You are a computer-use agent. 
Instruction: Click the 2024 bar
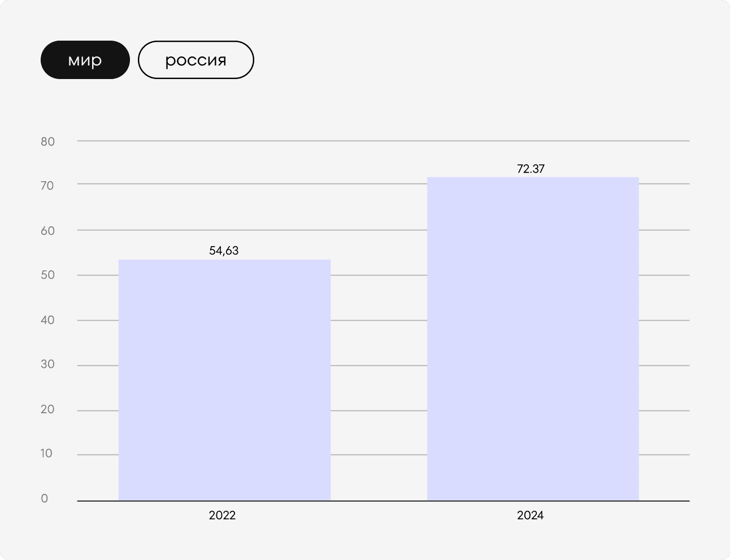click(533, 339)
